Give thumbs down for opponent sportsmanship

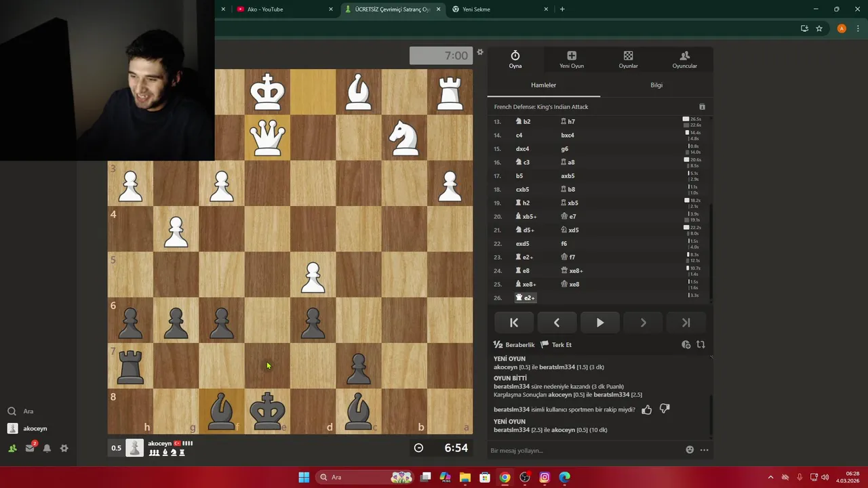[x=665, y=409]
